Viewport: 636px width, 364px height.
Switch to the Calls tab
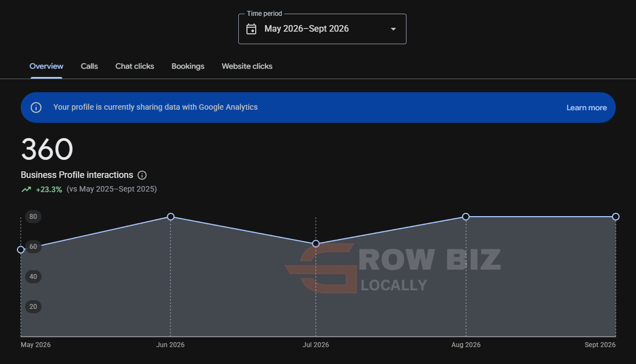click(x=89, y=66)
